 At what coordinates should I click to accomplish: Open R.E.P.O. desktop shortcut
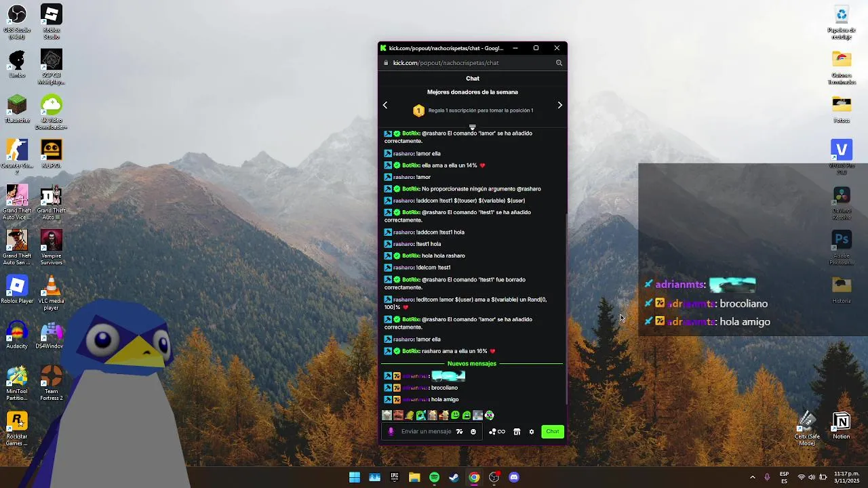coord(52,154)
